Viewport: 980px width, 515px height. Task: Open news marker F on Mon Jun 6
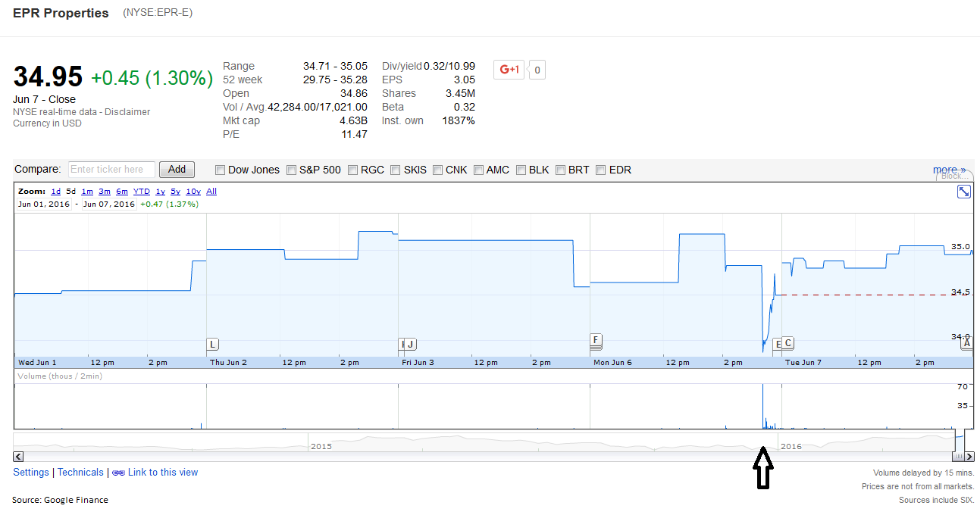point(596,340)
